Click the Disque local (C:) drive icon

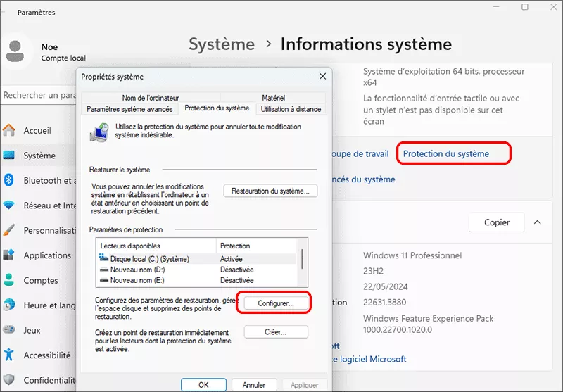click(x=103, y=258)
